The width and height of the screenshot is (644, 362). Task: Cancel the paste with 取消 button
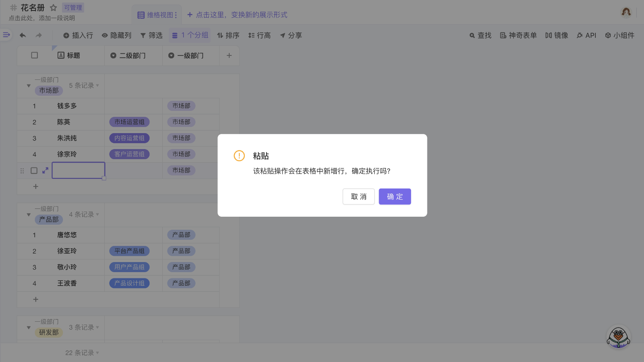click(x=359, y=197)
